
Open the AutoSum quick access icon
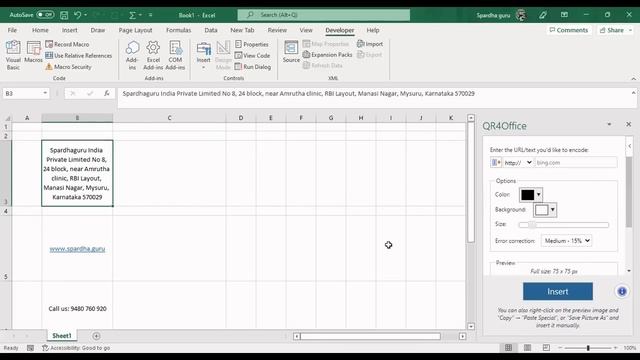[x=132, y=15]
